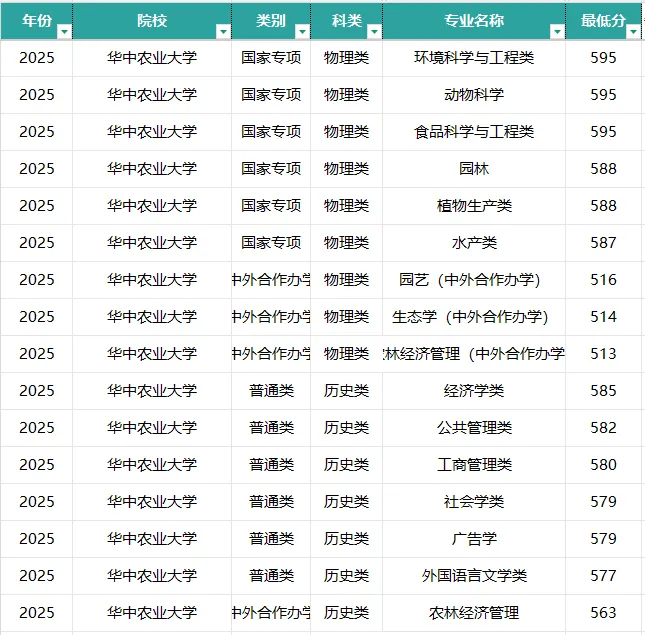Screen dimensions: 645x635
Task: Open the 科类 column filter dropdown
Action: coord(374,31)
